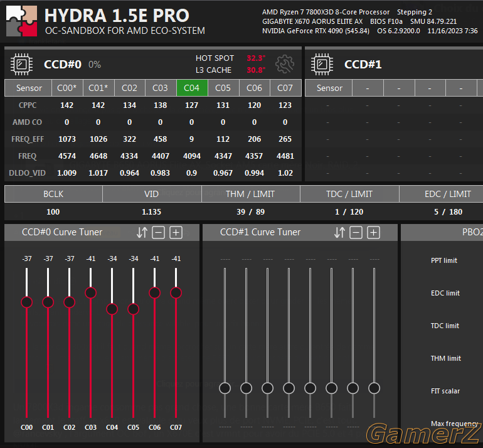
Task: Click CCD#0 Curve Tuner plus button
Action: point(176,232)
